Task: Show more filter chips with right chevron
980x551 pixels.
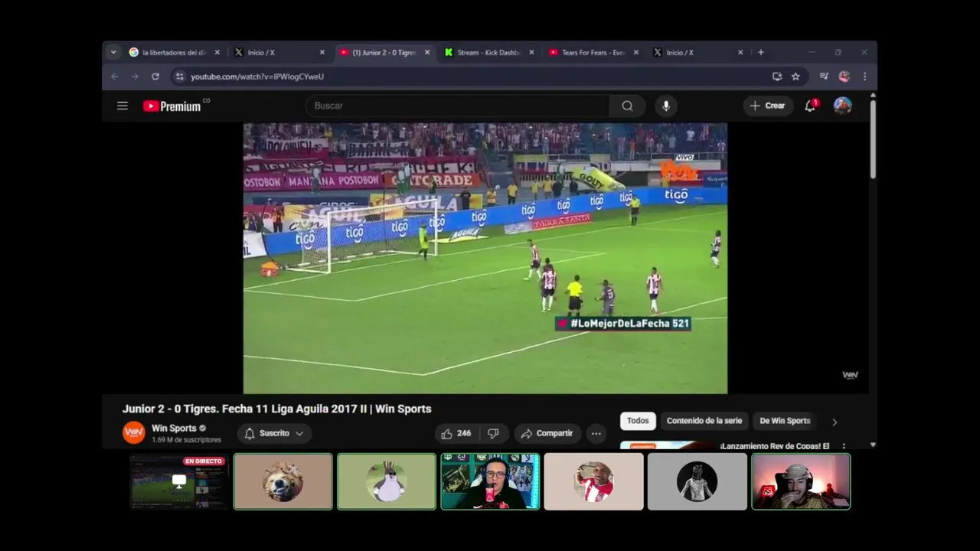Action: click(835, 422)
